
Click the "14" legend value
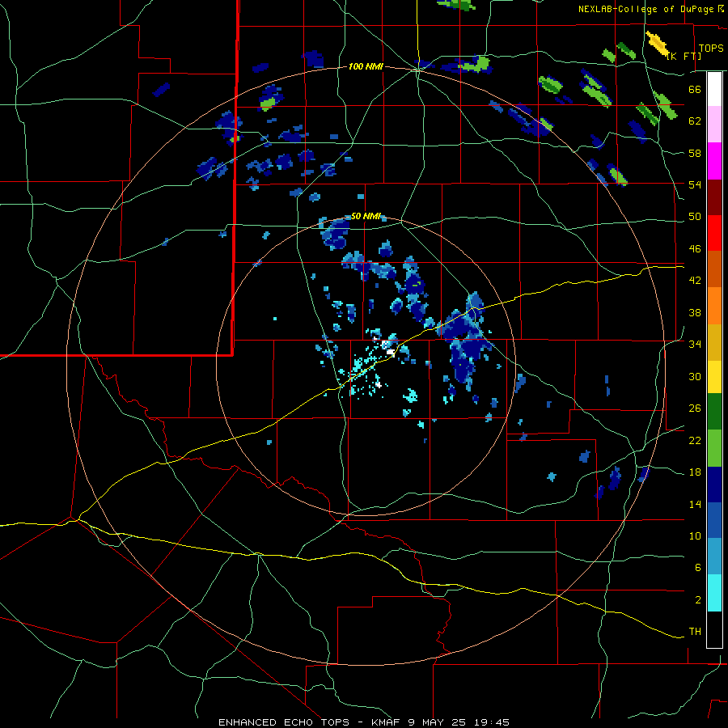coord(695,504)
